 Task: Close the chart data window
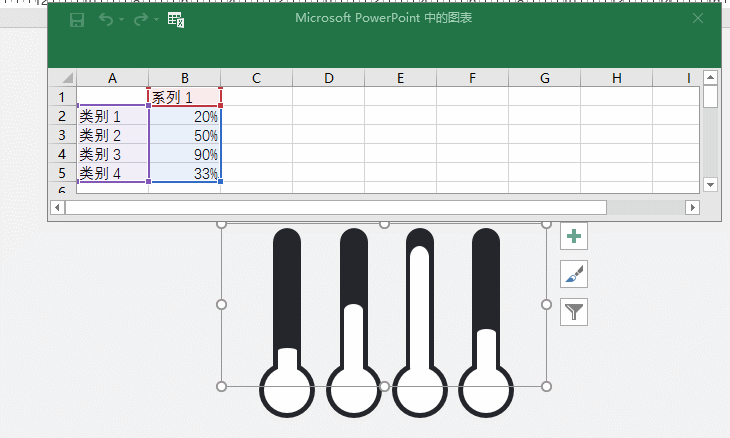[697, 18]
